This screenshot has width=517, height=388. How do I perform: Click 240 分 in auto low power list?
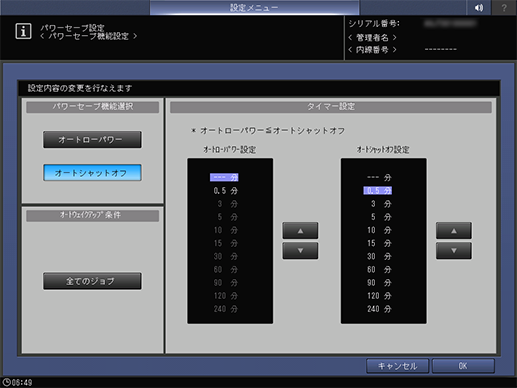226,309
